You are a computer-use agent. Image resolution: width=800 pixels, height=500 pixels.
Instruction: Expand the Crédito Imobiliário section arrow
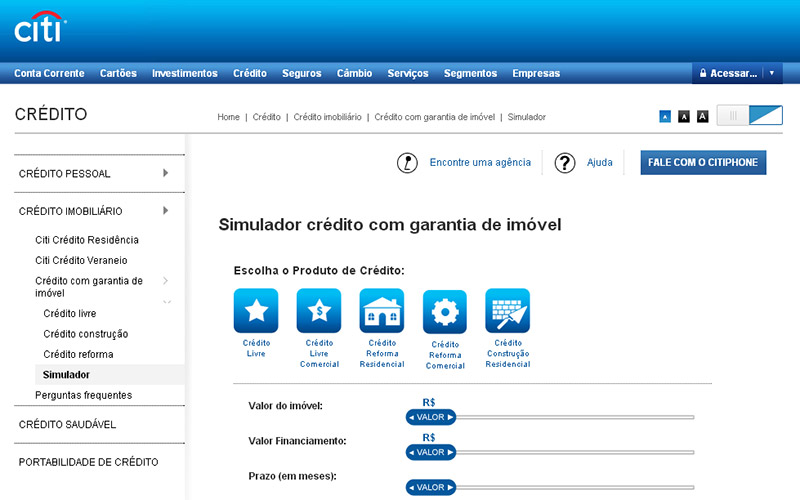[165, 211]
